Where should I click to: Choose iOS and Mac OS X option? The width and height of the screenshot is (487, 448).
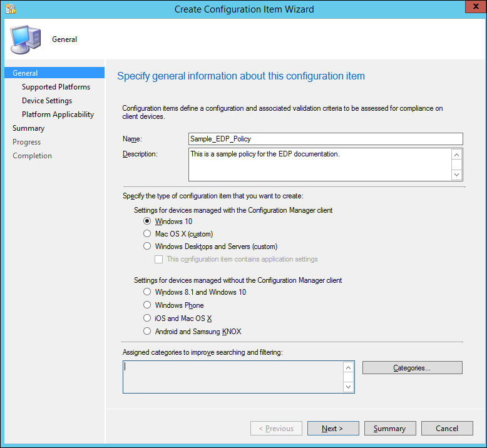pos(147,318)
